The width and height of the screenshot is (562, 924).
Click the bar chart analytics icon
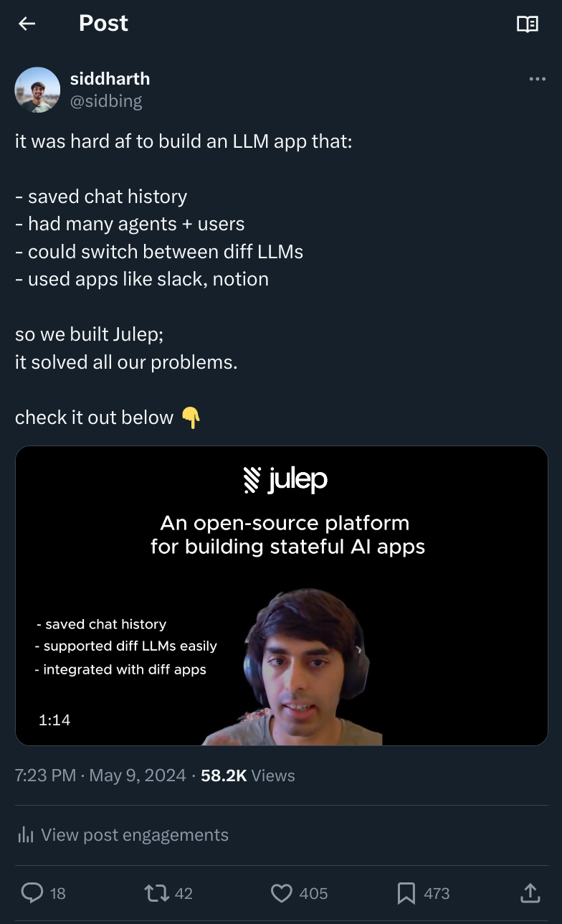[26, 835]
